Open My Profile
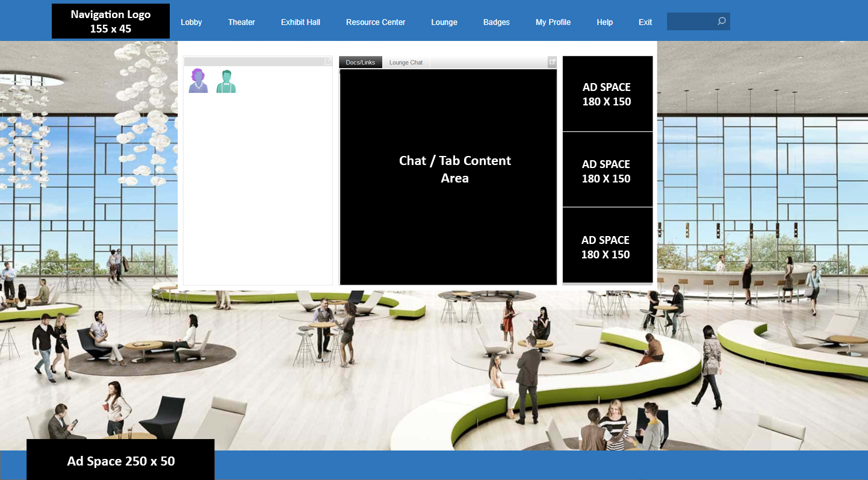This screenshot has width=868, height=480. [553, 22]
